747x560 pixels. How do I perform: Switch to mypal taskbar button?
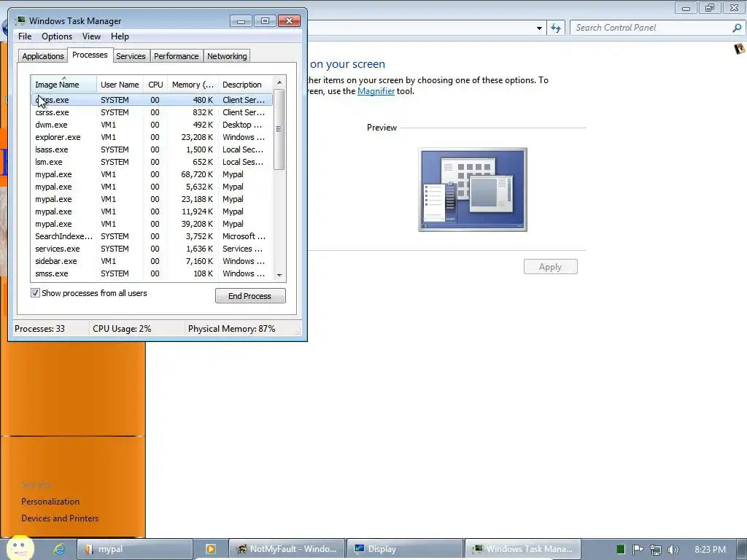click(135, 549)
